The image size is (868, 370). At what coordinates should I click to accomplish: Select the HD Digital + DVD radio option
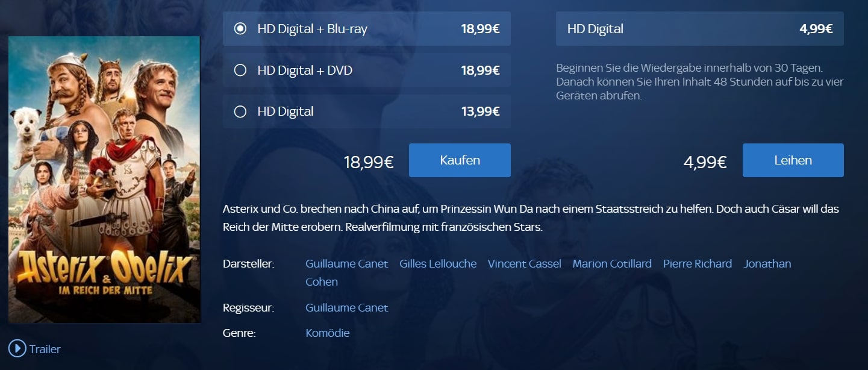[x=240, y=70]
